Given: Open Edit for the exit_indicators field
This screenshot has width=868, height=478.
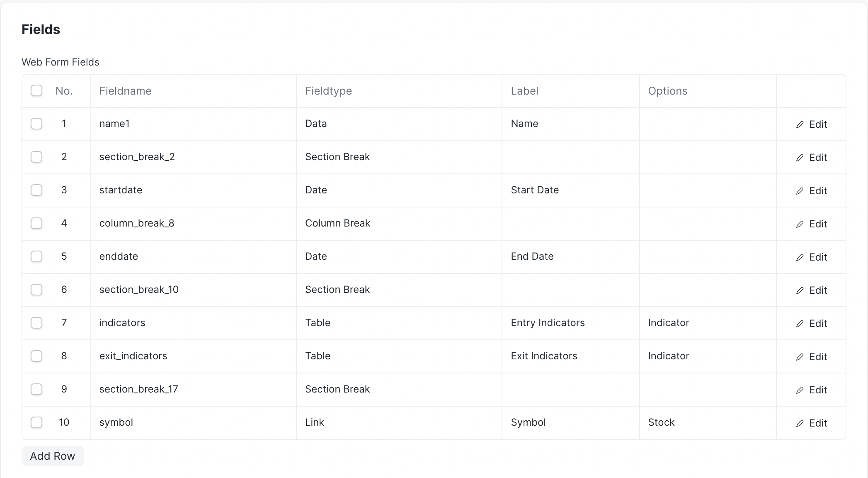Looking at the screenshot, I should (x=817, y=356).
